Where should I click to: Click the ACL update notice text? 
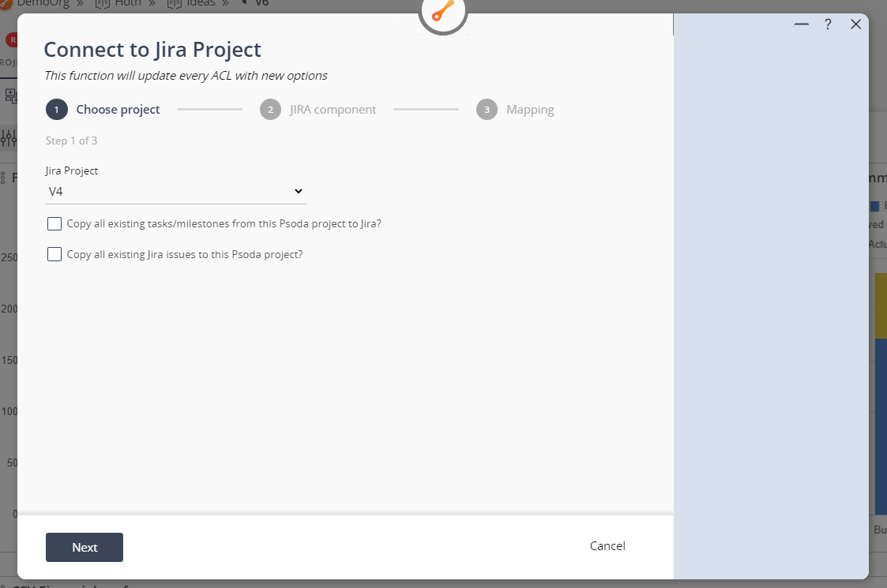pyautogui.click(x=186, y=76)
